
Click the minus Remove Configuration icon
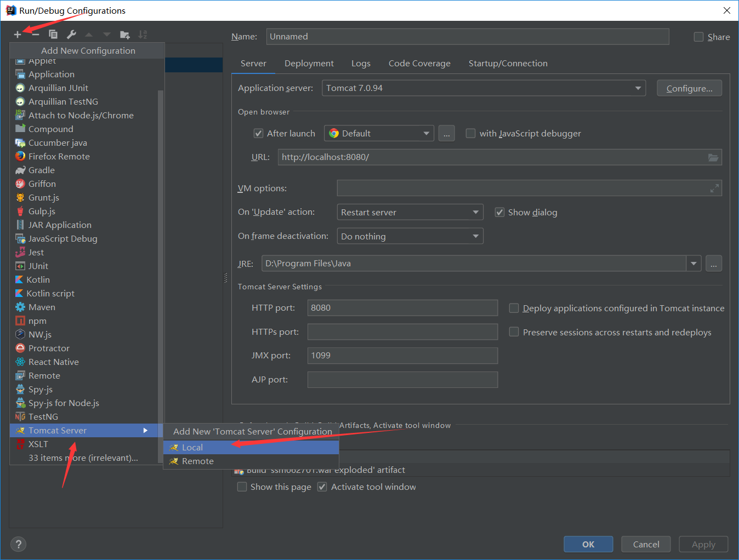(x=36, y=35)
